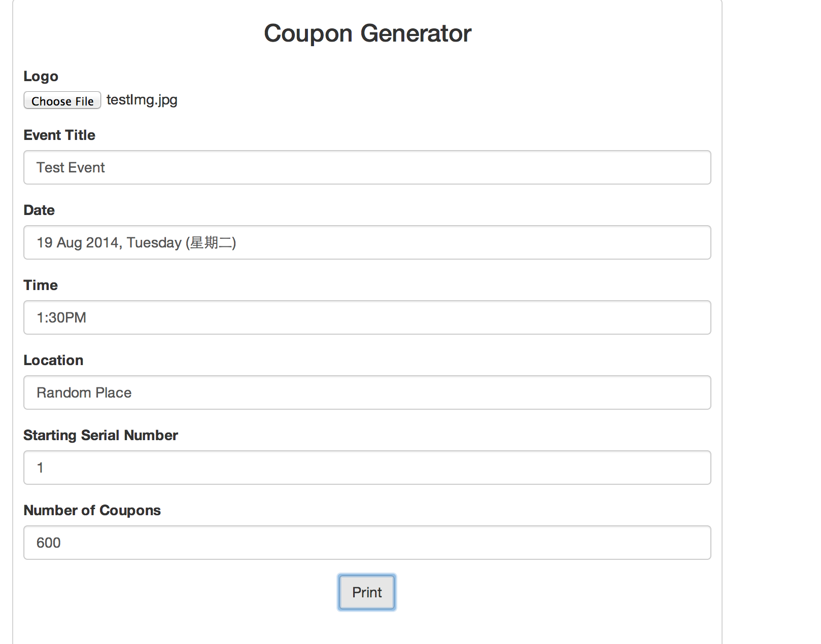Click the Location label text
This screenshot has width=821, height=644.
click(53, 360)
